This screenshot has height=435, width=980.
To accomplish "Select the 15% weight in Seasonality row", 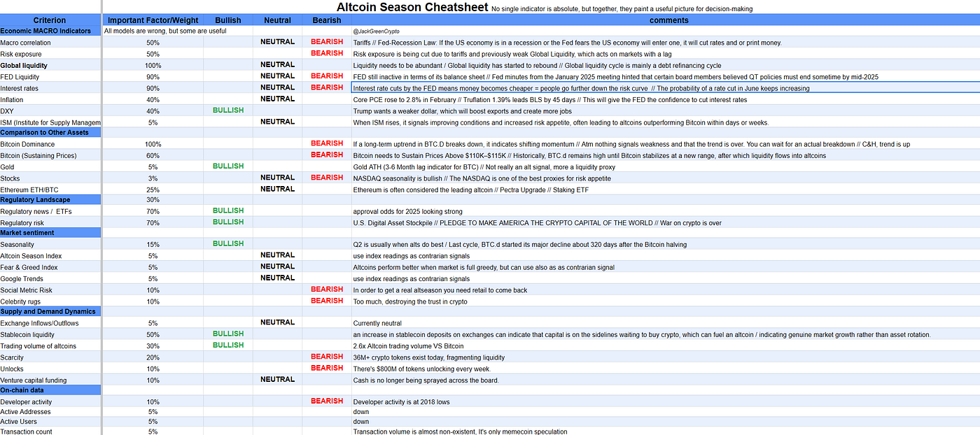I will pos(153,245).
